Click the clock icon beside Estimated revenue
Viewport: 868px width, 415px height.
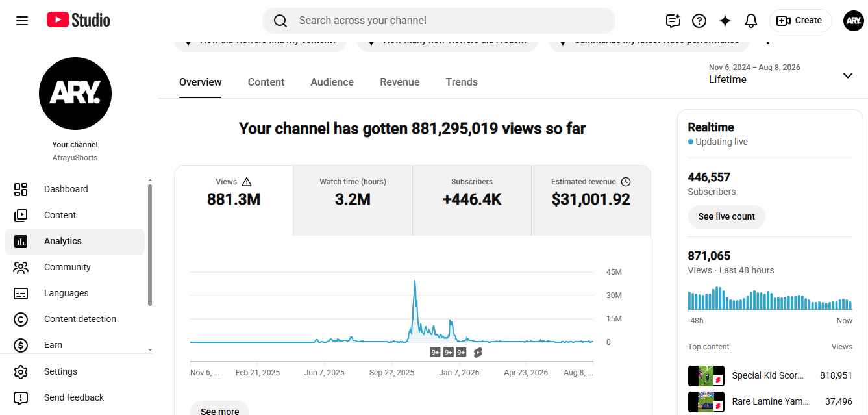point(626,182)
